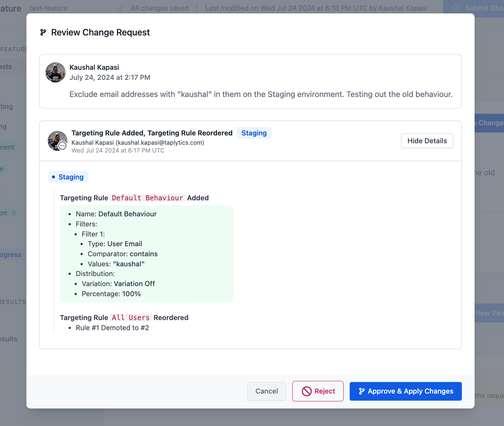Viewport: 504px width, 426px height.
Task: Select the Staging environment pill inside the details
Action: pos(68,177)
